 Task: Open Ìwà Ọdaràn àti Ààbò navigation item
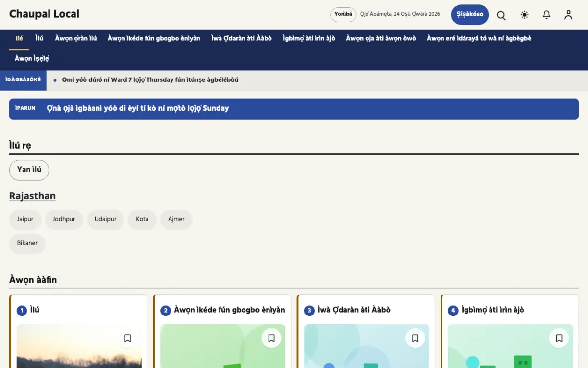242,38
